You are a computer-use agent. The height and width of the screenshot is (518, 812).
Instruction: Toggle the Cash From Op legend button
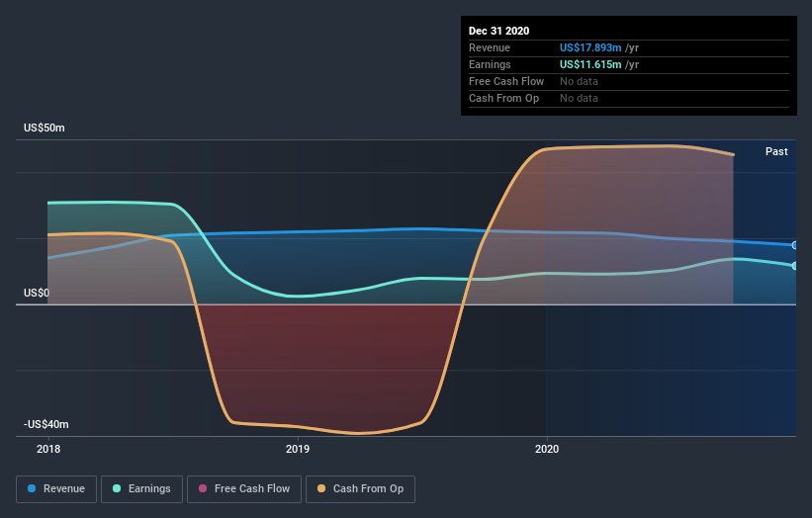click(360, 488)
